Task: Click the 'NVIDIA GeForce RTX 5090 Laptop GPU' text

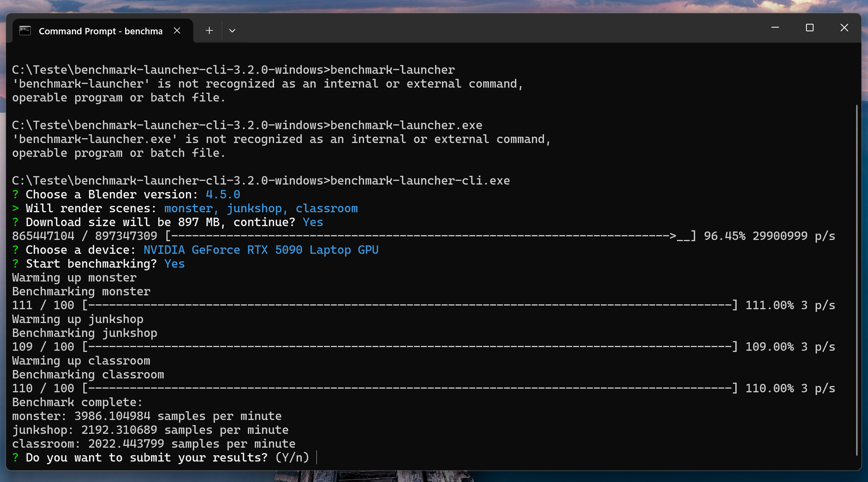Action: point(261,250)
